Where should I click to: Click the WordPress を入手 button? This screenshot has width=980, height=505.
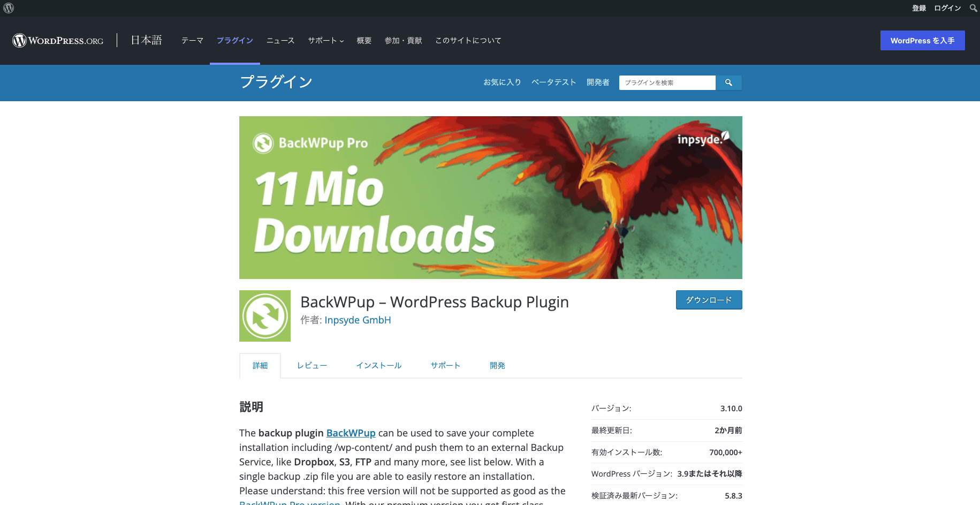click(922, 41)
